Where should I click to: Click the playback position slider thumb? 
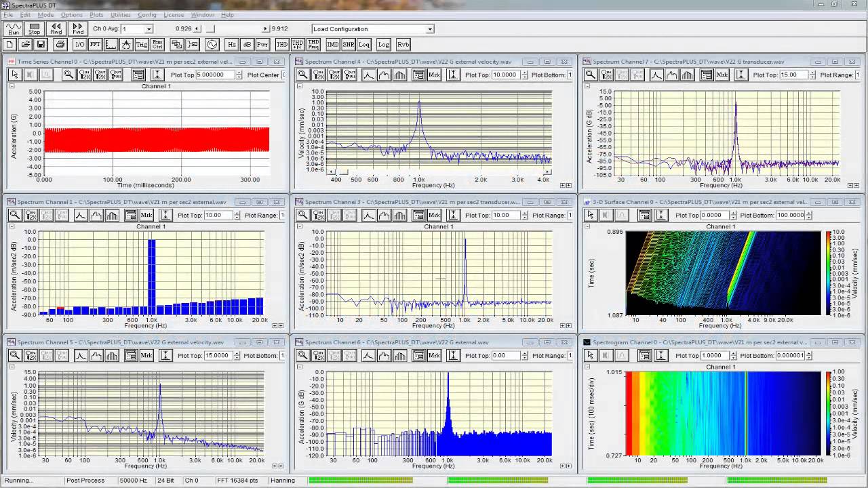(x=210, y=29)
